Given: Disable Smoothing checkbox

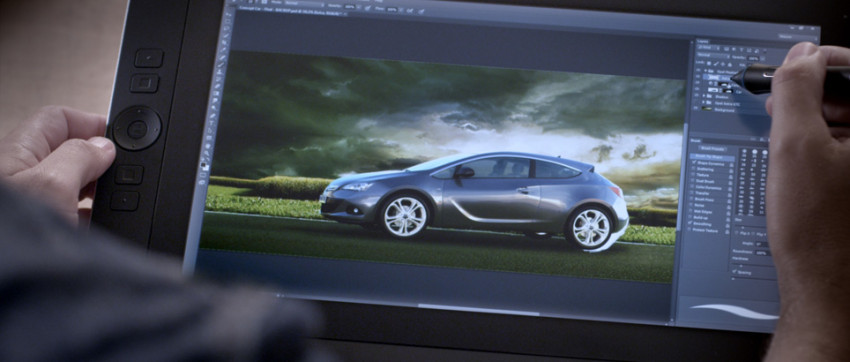Looking at the screenshot, I should 690,223.
